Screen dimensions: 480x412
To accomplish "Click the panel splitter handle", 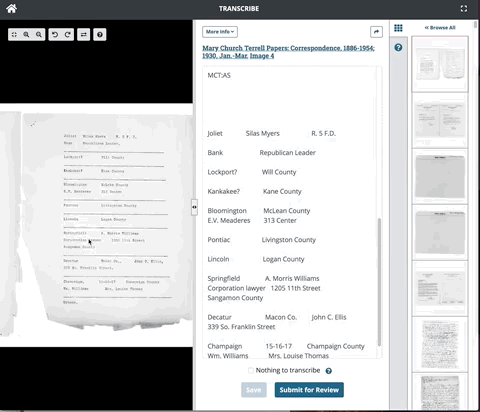I will tap(194, 207).
